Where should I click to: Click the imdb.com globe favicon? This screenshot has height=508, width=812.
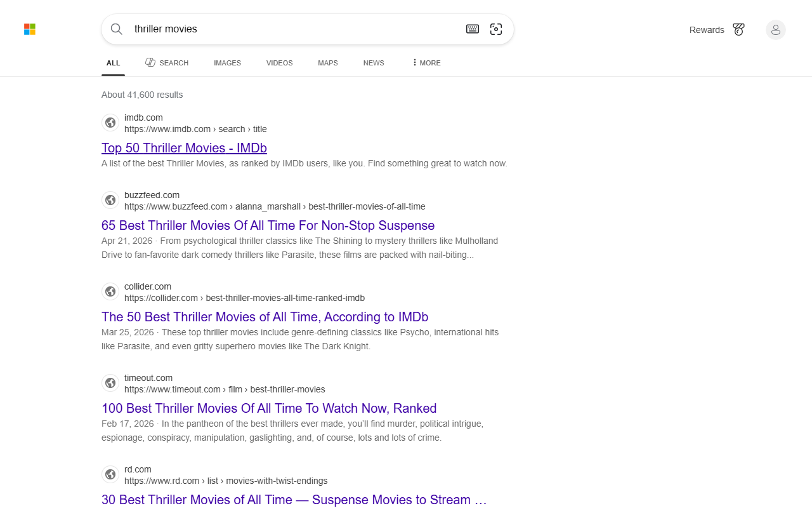tap(110, 123)
